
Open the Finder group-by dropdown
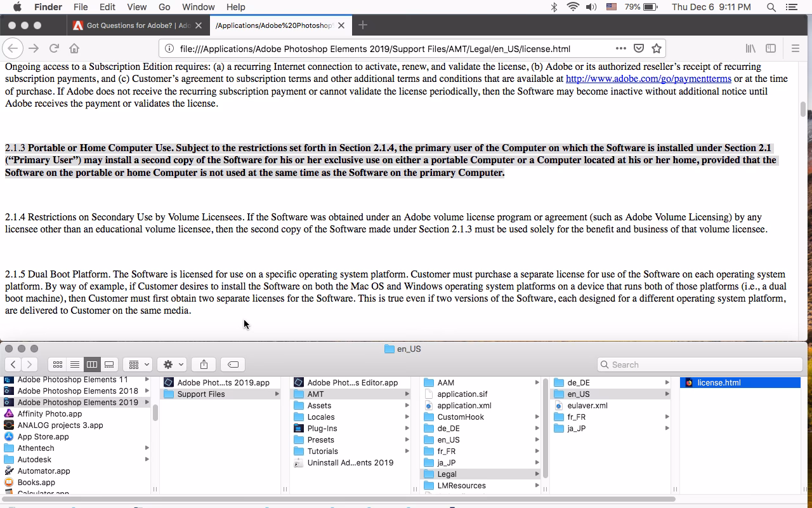[138, 364]
